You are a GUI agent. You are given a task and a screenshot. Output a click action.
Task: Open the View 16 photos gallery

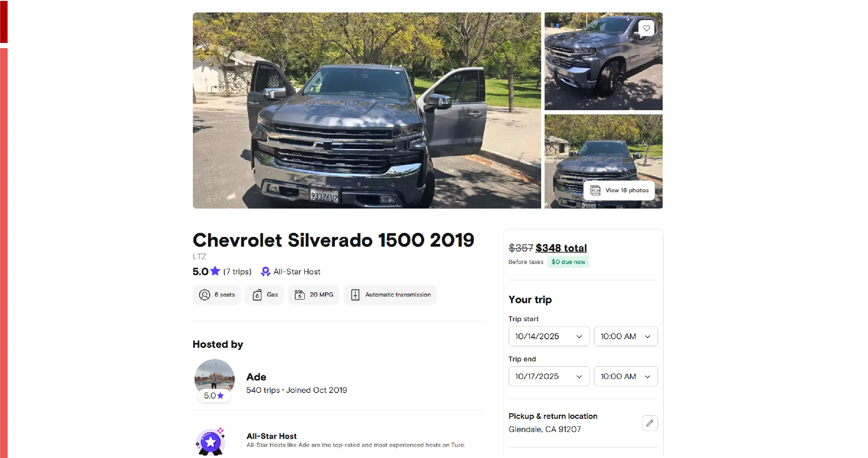click(619, 190)
